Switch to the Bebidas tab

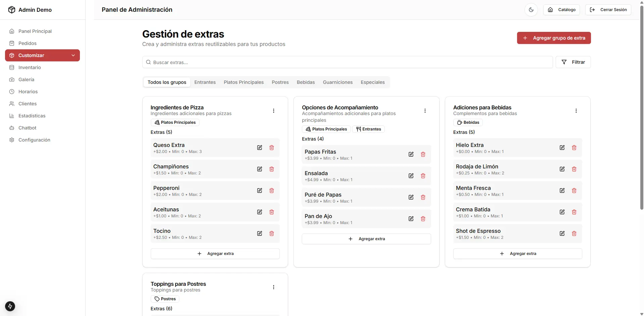[x=306, y=82]
